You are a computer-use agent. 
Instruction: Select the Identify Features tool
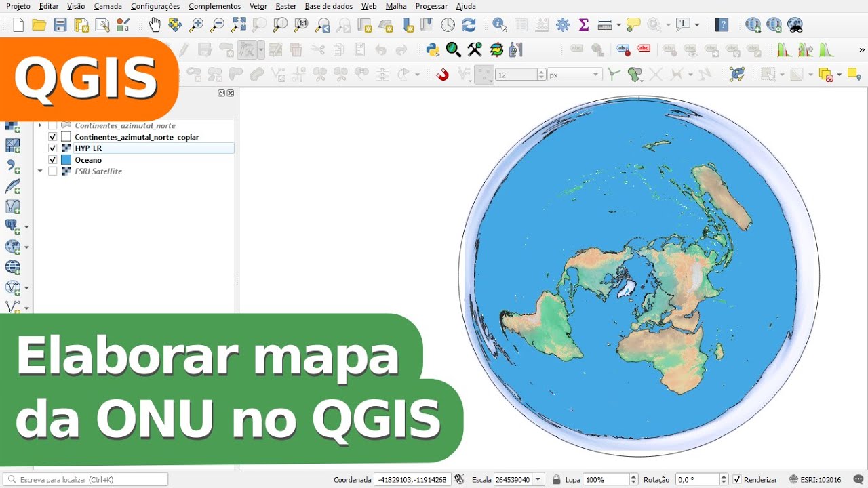tap(500, 25)
